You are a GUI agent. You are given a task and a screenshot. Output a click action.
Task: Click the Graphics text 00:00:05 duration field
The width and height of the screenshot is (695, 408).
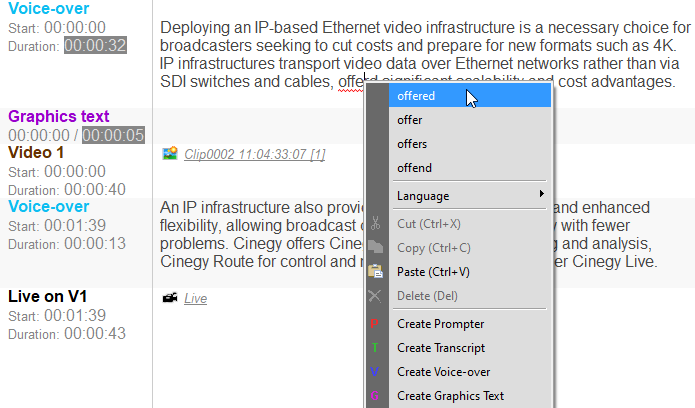(114, 135)
